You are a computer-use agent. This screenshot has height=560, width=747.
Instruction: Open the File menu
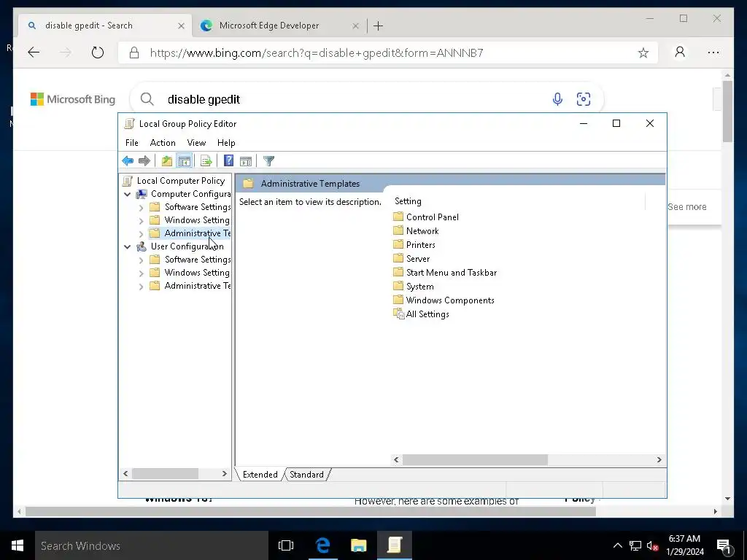(131, 143)
